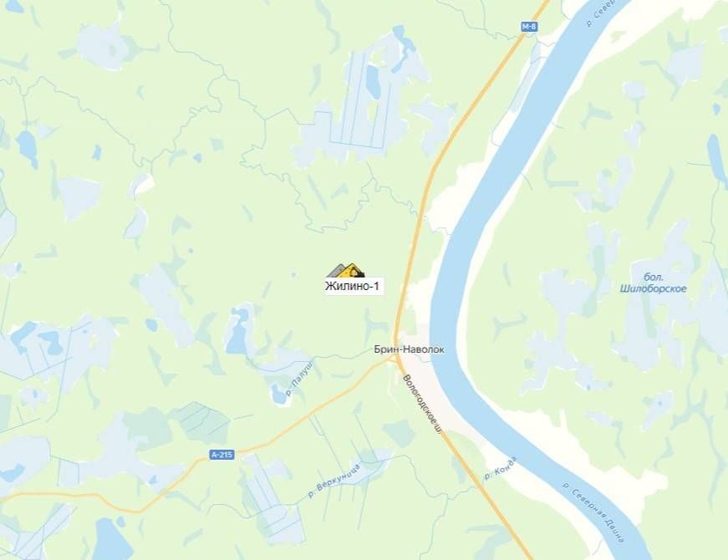Screen dimensions: 728x560
Task: Click the р. Палуш river label
Action: tap(299, 377)
